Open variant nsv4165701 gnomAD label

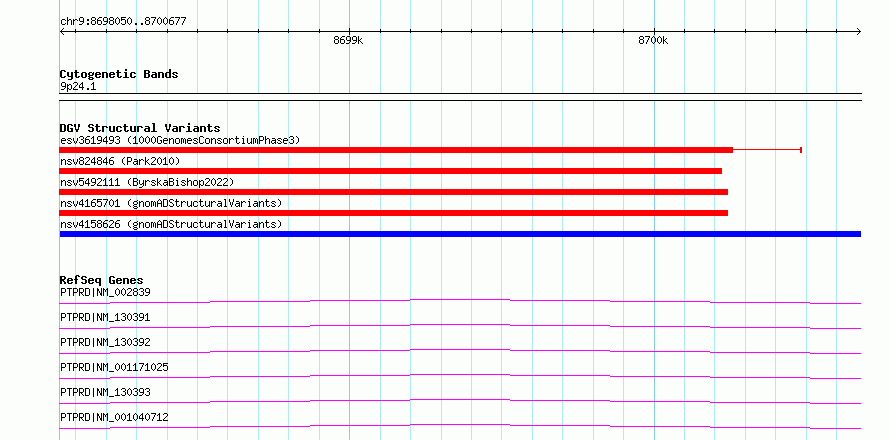tap(171, 203)
